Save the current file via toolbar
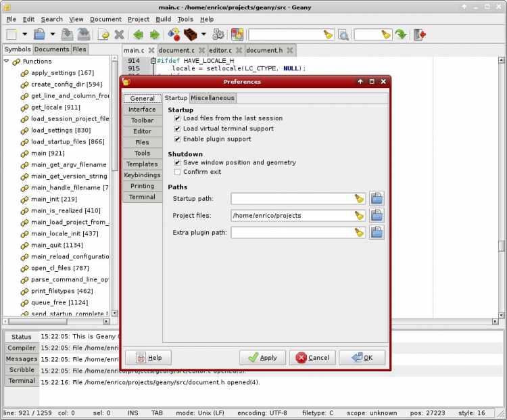Viewport: 507px width, 420px height. [67, 34]
